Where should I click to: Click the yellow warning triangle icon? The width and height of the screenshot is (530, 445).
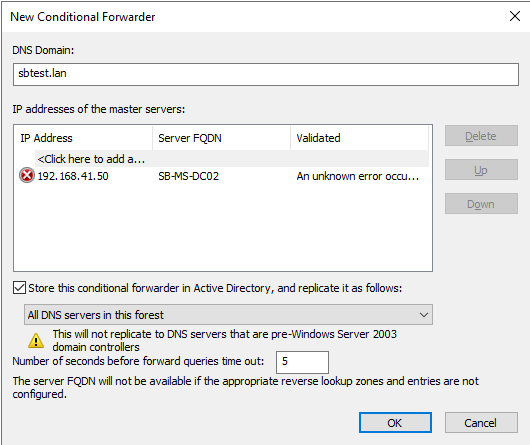pyautogui.click(x=36, y=341)
